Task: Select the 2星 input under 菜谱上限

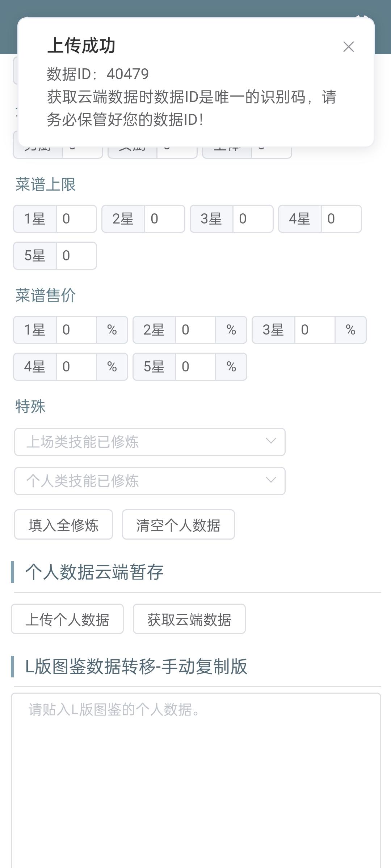Action: [164, 219]
